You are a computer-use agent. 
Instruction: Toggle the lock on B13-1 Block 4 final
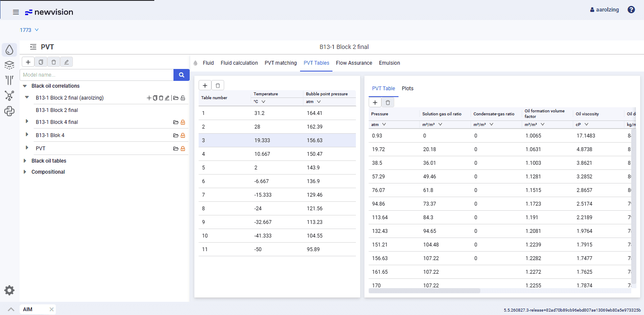pos(183,122)
